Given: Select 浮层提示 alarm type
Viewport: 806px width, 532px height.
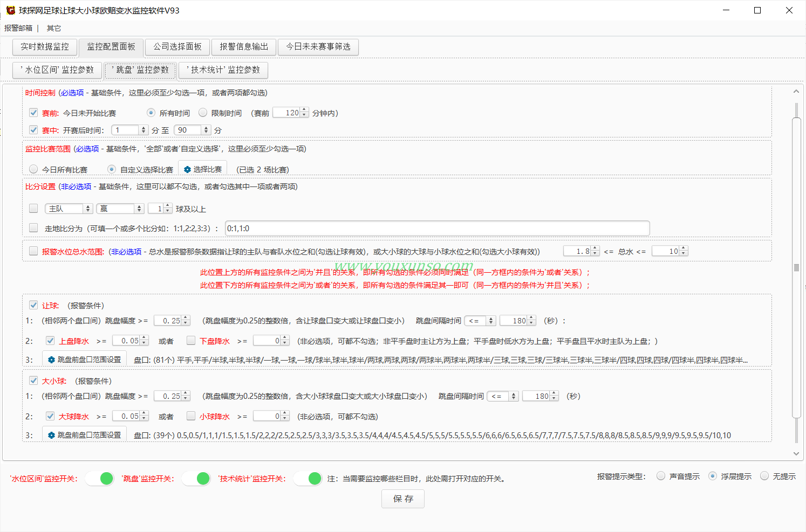Looking at the screenshot, I should point(713,476).
